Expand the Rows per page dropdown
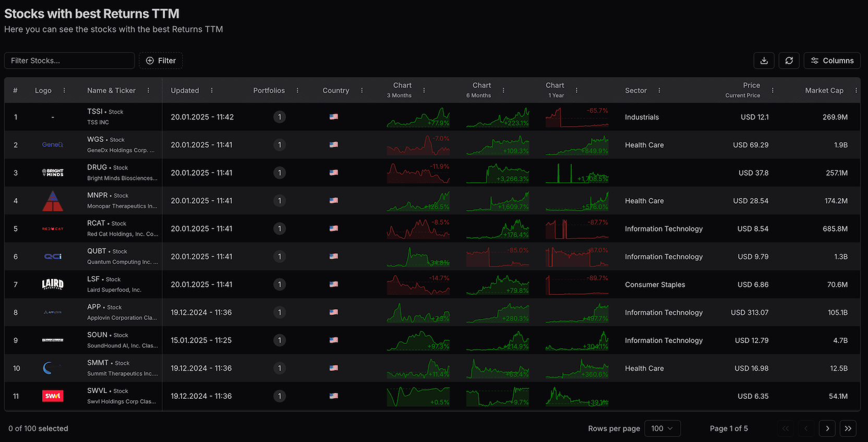The width and height of the screenshot is (868, 442). coord(662,428)
